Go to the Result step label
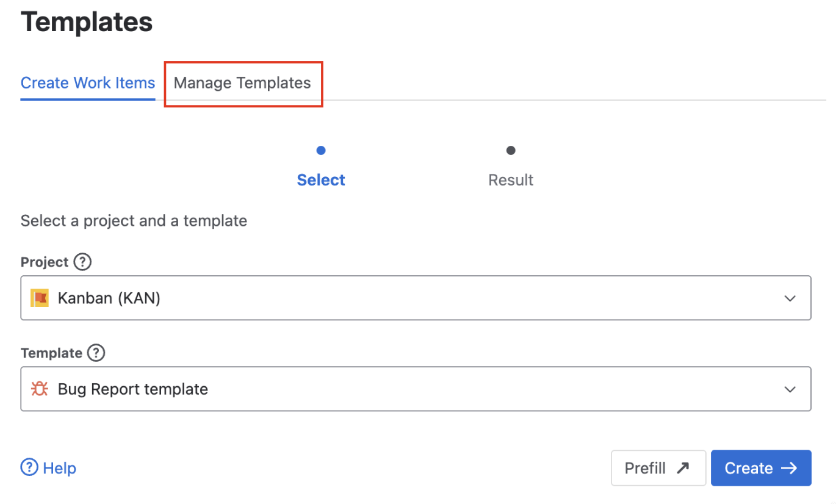This screenshot has height=504, width=836. [x=511, y=180]
